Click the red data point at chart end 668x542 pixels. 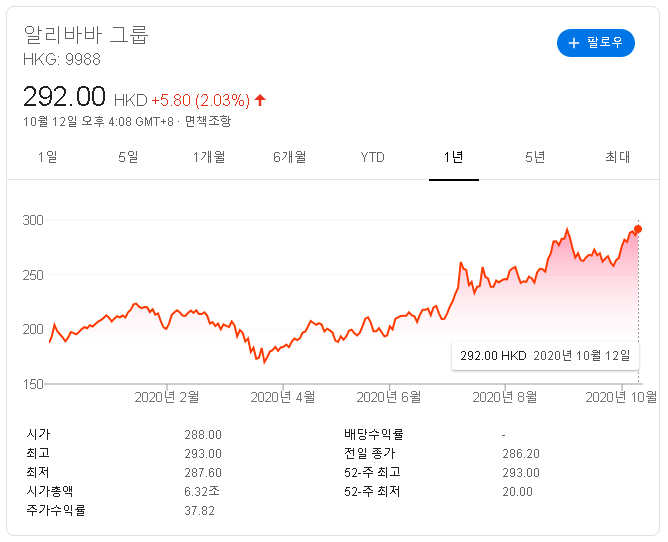(638, 229)
